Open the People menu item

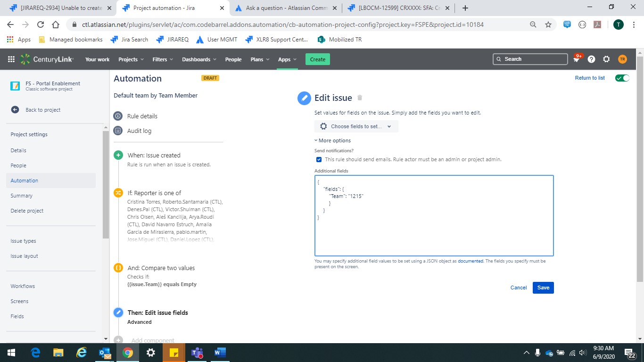[x=233, y=59]
